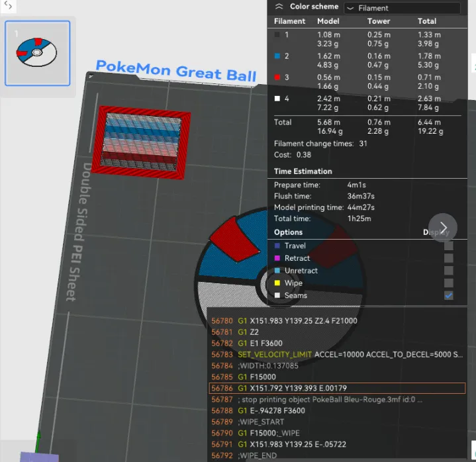Collapse the Color scheme panel with double-chevron
The height and width of the screenshot is (462, 476).
(279, 7)
